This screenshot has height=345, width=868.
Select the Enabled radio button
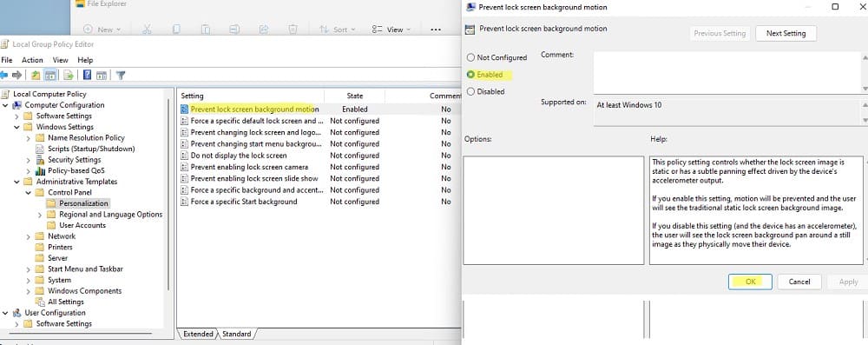click(x=471, y=75)
